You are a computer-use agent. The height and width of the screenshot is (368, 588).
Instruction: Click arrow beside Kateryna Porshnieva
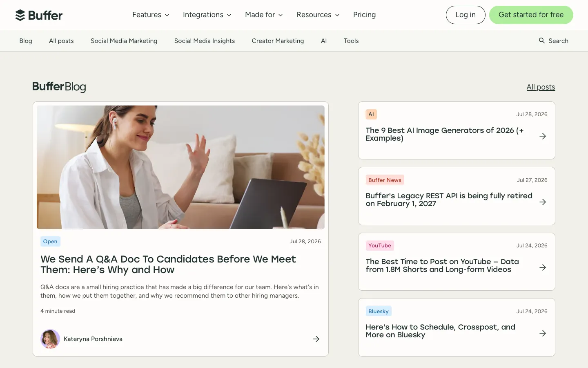click(x=316, y=339)
